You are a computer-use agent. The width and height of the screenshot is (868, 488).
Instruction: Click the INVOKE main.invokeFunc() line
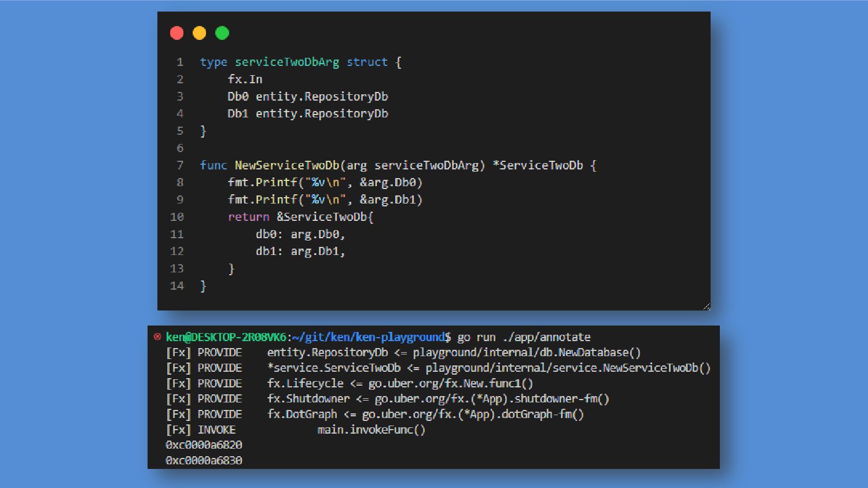(296, 430)
